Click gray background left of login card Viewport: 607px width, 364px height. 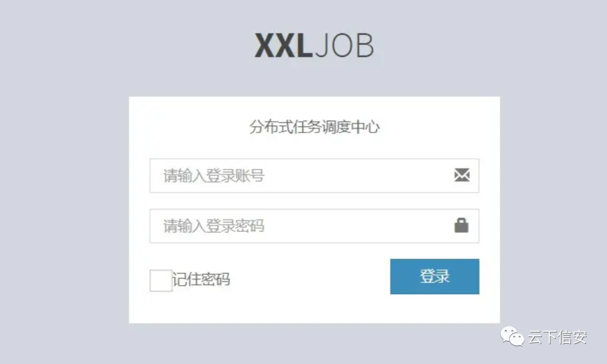[x=64, y=209]
